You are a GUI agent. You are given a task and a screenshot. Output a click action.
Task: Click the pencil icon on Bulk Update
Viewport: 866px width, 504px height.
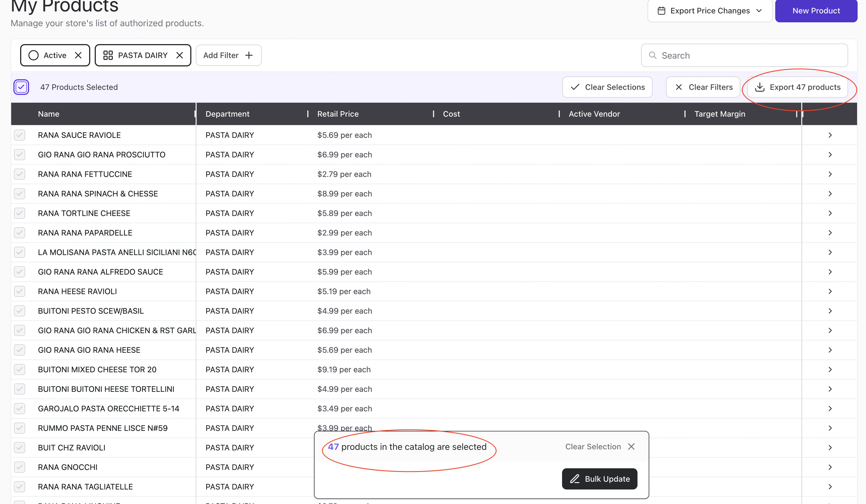pyautogui.click(x=575, y=479)
